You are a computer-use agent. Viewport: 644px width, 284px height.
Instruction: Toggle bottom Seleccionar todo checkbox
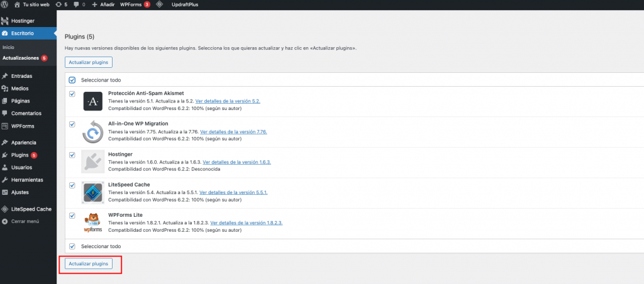[x=72, y=246]
